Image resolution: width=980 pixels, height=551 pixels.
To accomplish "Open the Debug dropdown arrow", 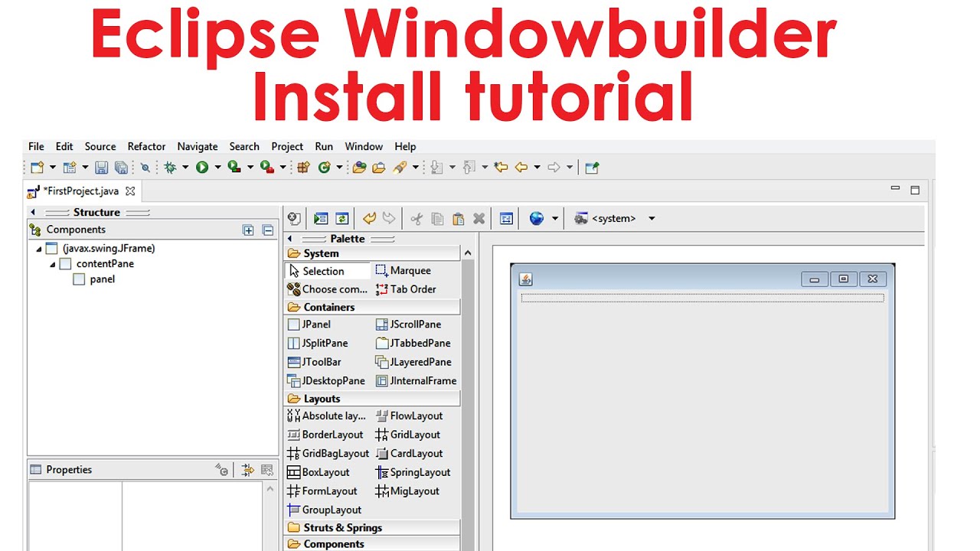I will pos(185,167).
